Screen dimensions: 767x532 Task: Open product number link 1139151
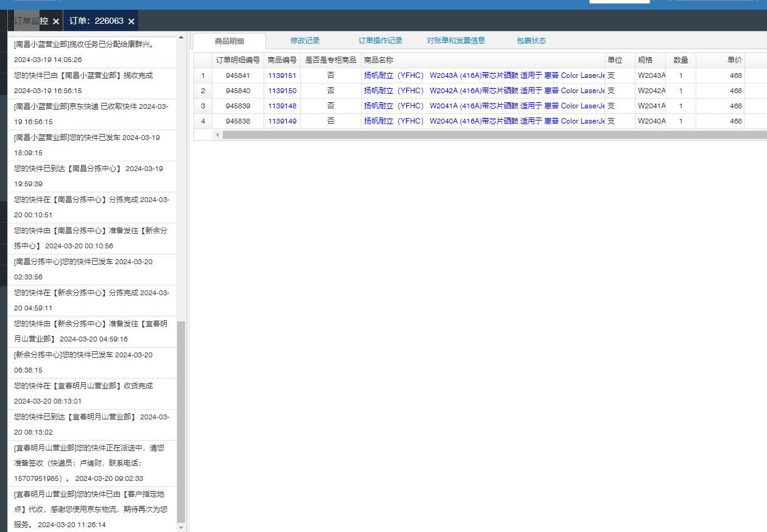[282, 75]
